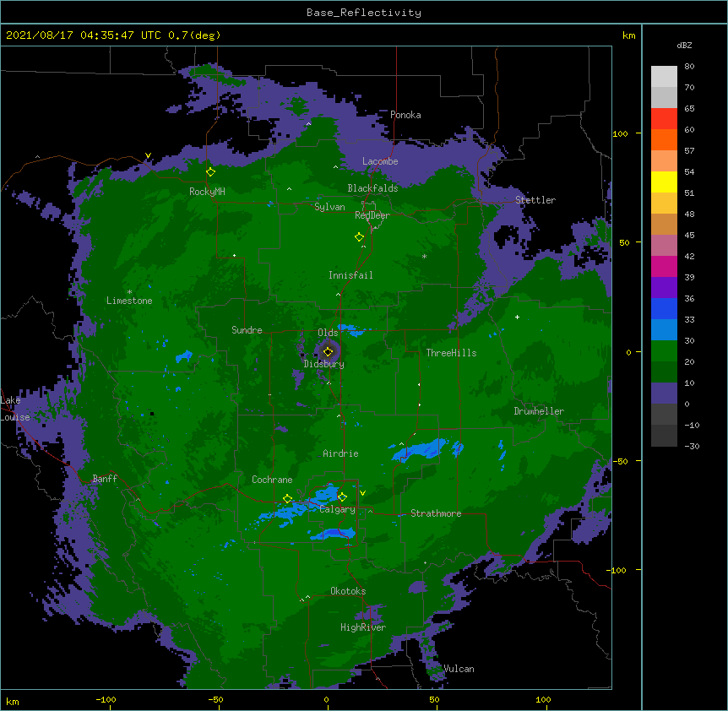Image resolution: width=728 pixels, height=711 pixels.
Task: Click the Sylvan label
Action: click(329, 207)
